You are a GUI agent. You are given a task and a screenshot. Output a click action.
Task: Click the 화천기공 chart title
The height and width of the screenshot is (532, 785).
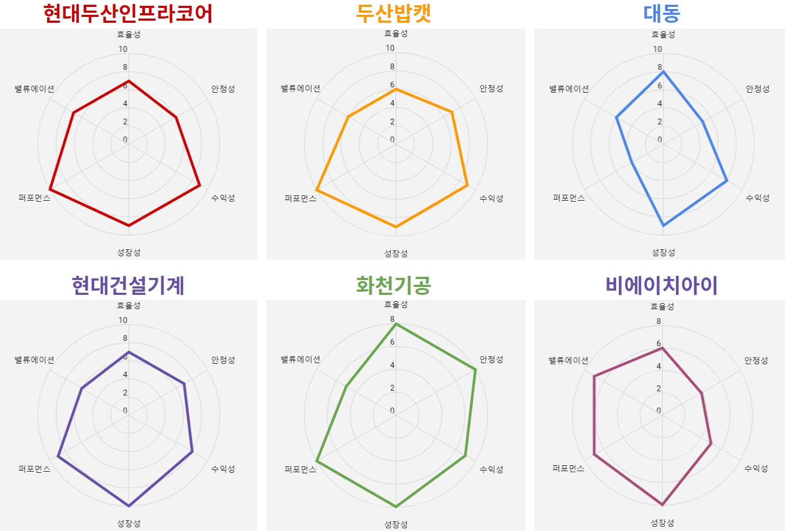click(x=394, y=285)
